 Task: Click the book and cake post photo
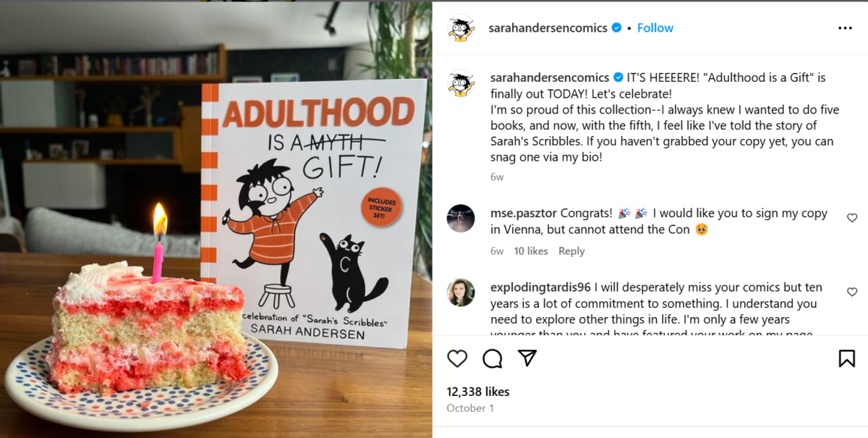pyautogui.click(x=216, y=219)
